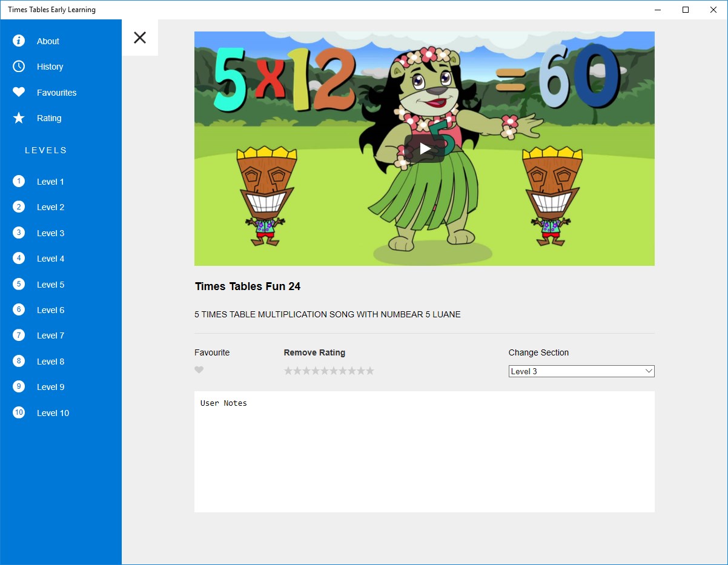Select the Level 4 numbered circle icon

click(19, 258)
